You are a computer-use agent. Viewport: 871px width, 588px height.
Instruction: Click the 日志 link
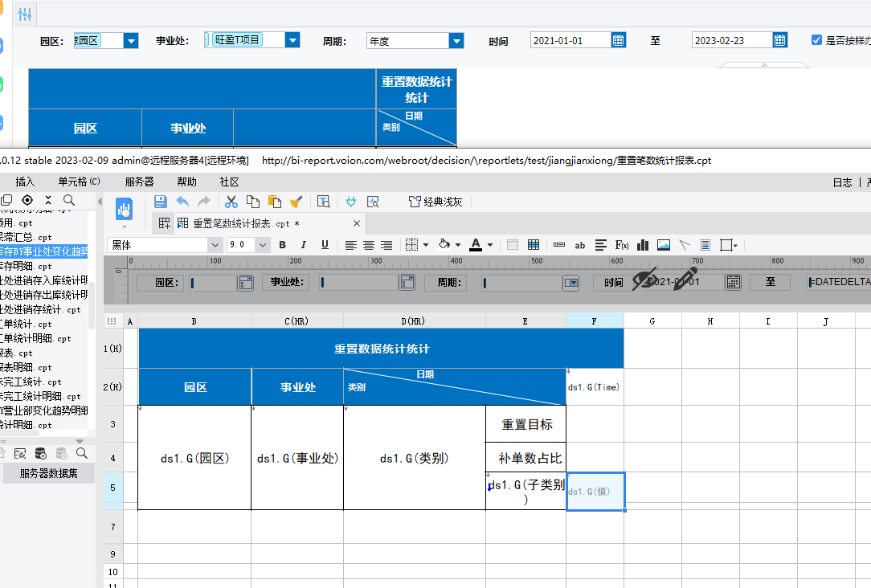[x=842, y=182]
